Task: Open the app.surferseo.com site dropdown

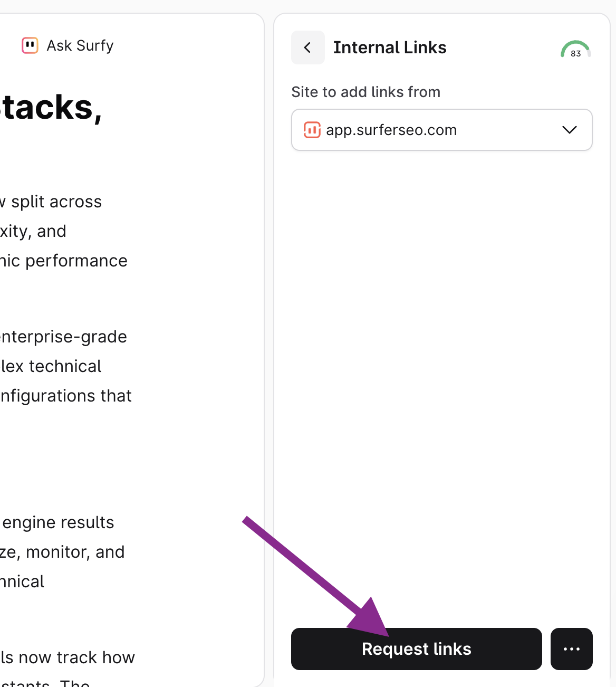Action: [441, 130]
